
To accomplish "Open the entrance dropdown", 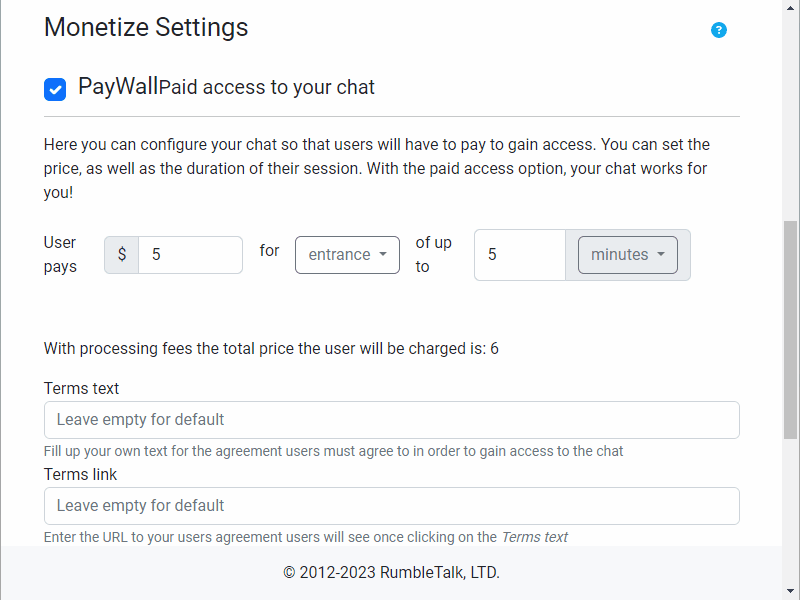I will coord(347,255).
